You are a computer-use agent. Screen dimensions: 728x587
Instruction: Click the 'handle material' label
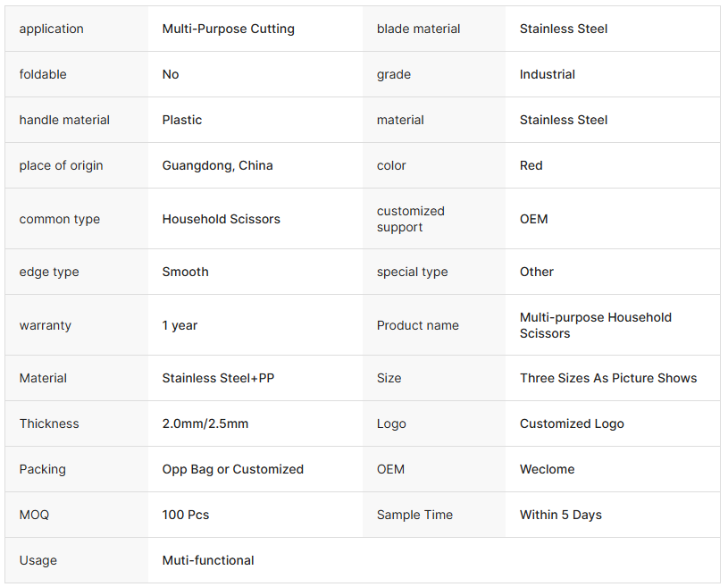[x=64, y=120]
